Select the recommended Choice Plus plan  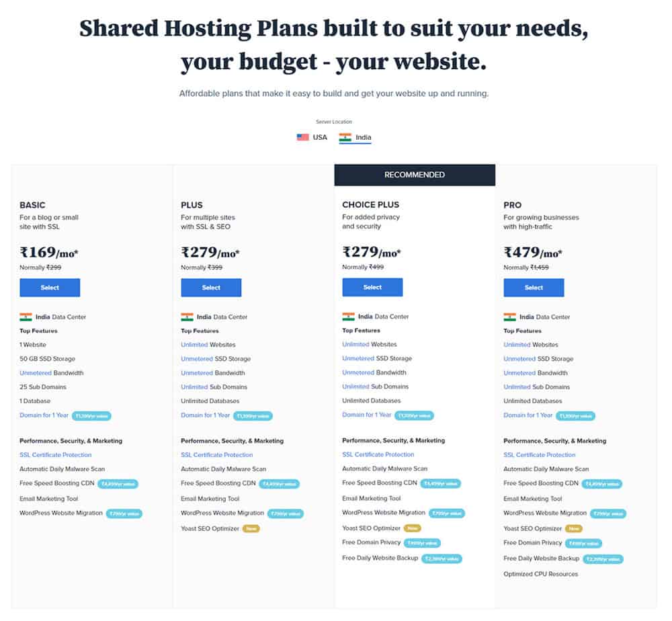pyautogui.click(x=372, y=286)
